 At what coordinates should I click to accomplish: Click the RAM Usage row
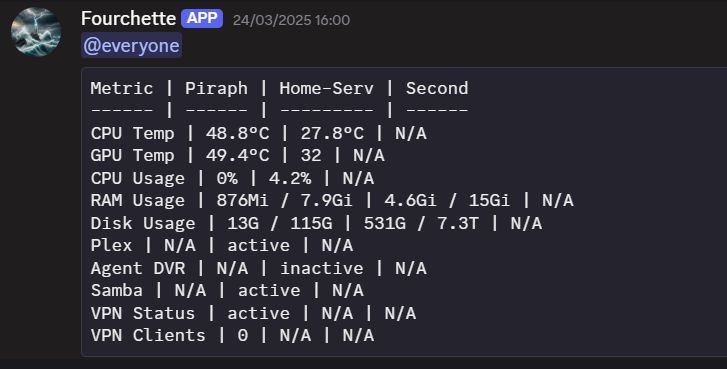pyautogui.click(x=332, y=201)
